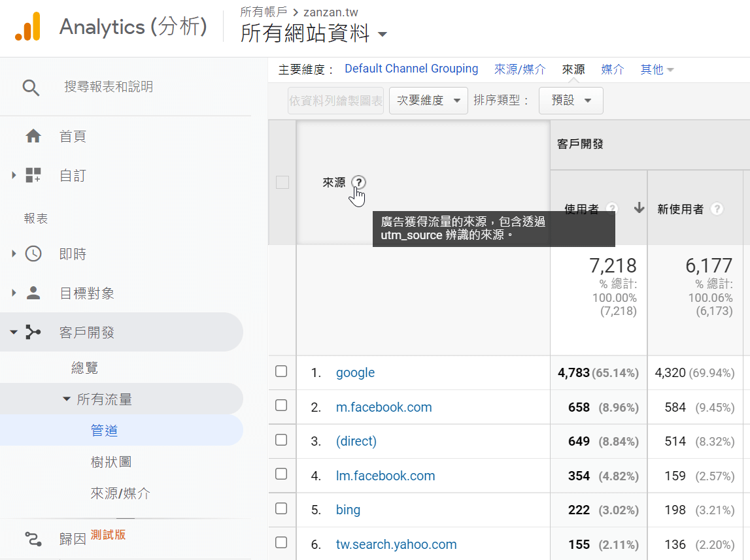Open the 總覽 acquisition overview item
This screenshot has height=560, width=750.
[84, 368]
